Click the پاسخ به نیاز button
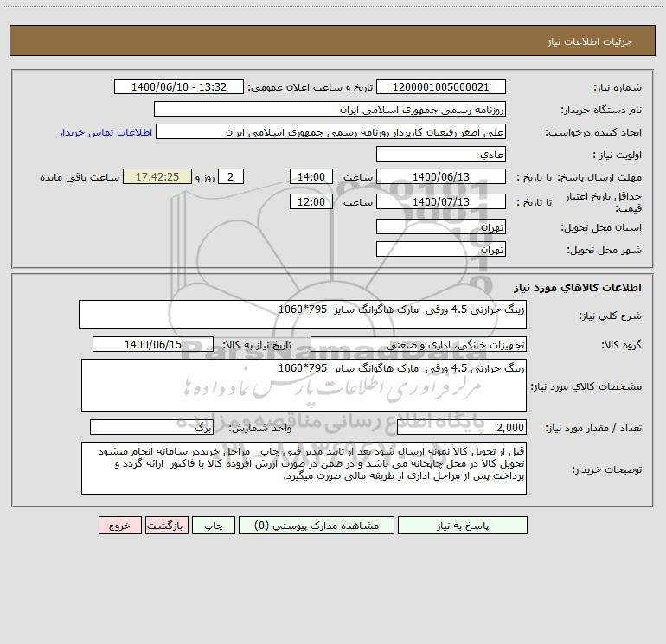This screenshot has width=666, height=644. click(x=463, y=526)
